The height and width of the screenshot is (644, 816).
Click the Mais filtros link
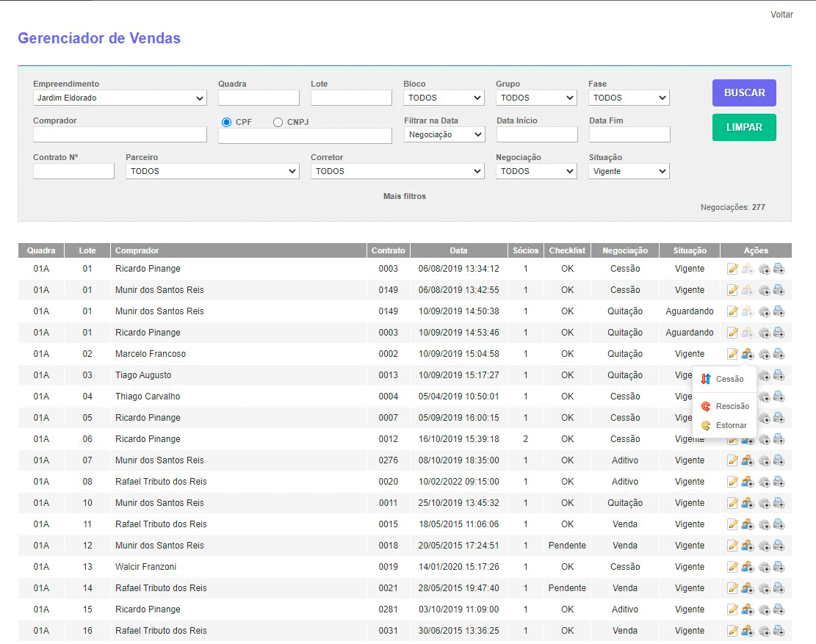click(405, 196)
